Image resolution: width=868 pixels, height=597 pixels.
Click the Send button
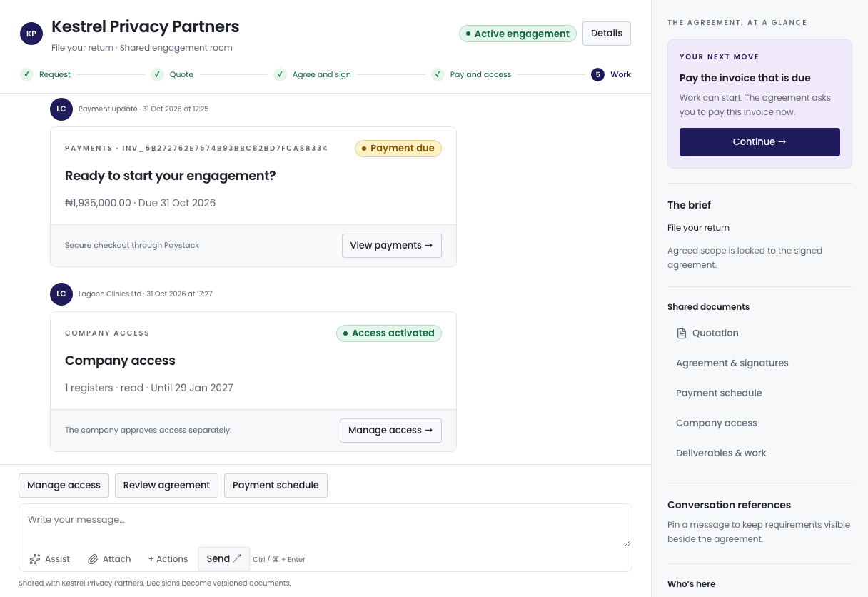[x=223, y=559]
